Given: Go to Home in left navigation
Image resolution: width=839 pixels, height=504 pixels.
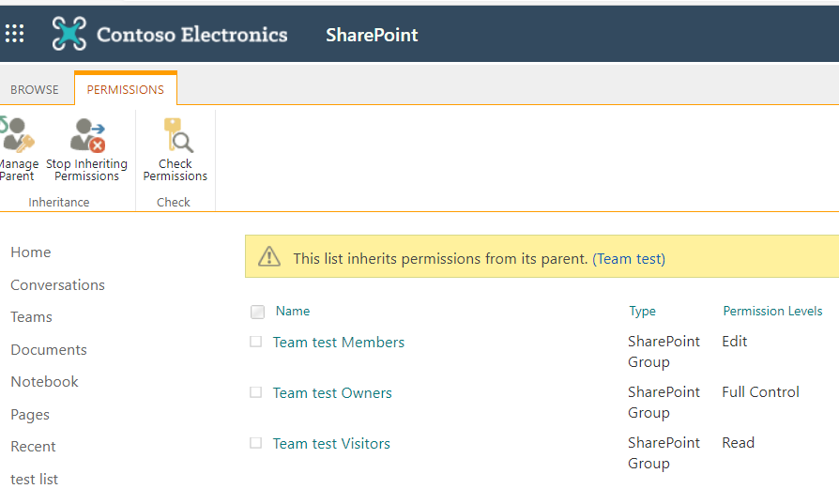Looking at the screenshot, I should [x=31, y=252].
